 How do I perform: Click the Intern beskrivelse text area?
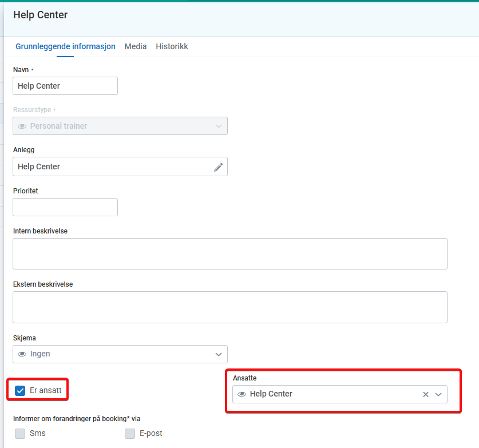pyautogui.click(x=229, y=253)
